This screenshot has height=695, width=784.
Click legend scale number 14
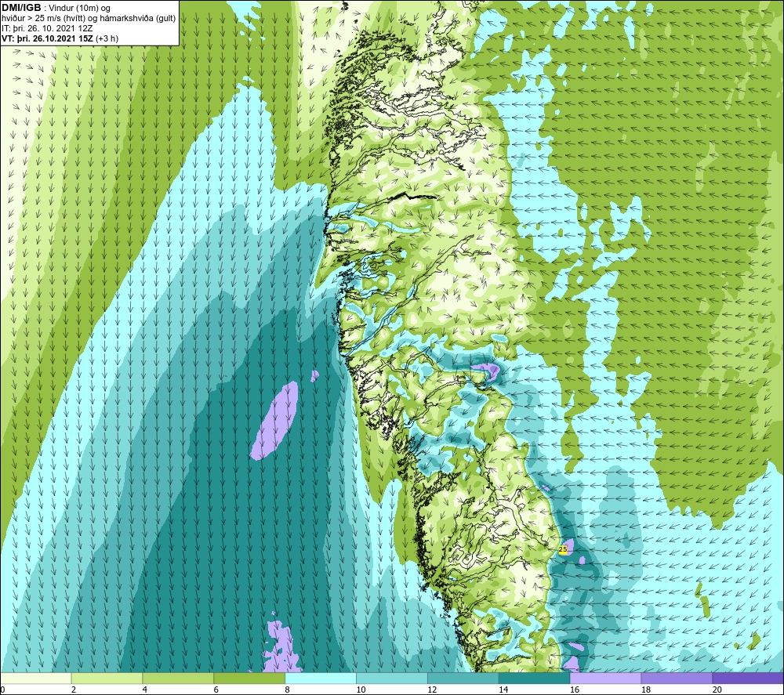coord(503,690)
